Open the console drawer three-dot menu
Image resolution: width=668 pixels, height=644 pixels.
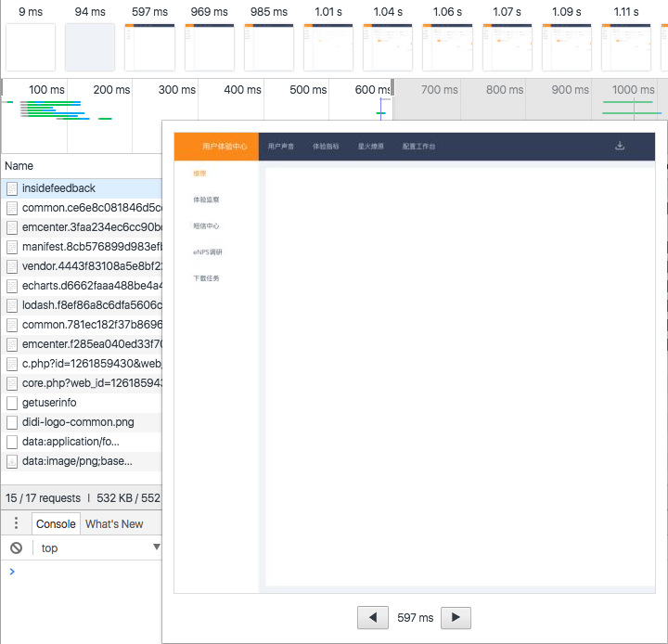click(16, 523)
